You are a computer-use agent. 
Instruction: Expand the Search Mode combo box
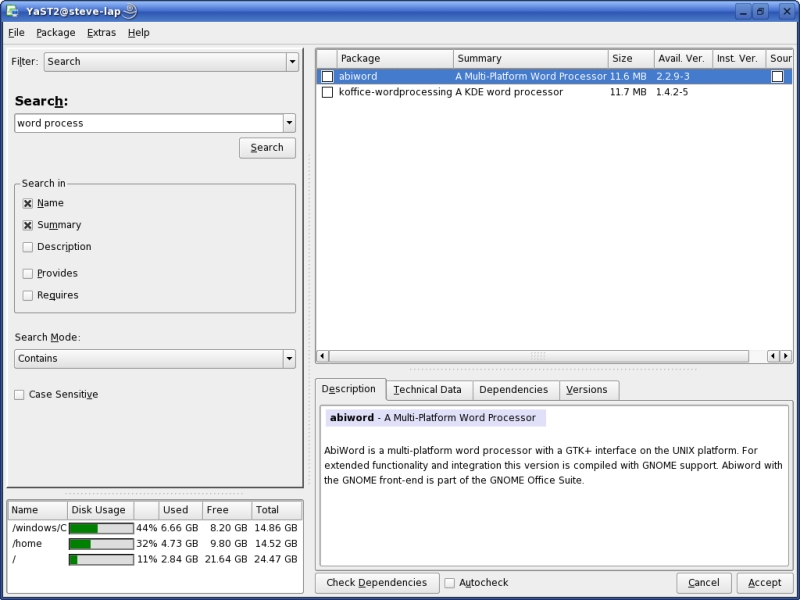pos(289,359)
